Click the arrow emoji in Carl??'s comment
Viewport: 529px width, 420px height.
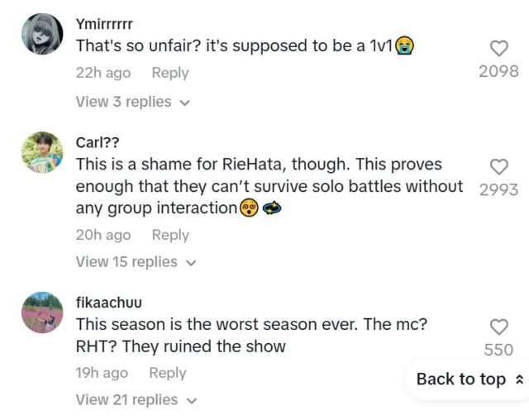pyautogui.click(x=272, y=208)
